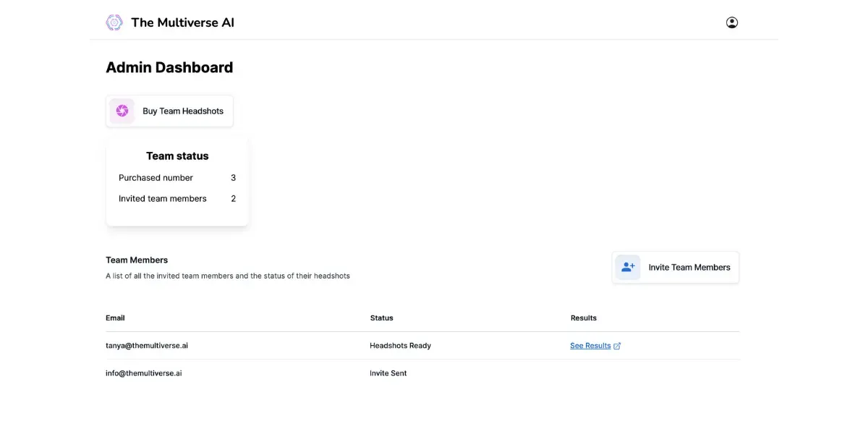Image resolution: width=868 pixels, height=434 pixels.
Task: Click the camera icon on Buy Team Headshots
Action: coord(122,111)
